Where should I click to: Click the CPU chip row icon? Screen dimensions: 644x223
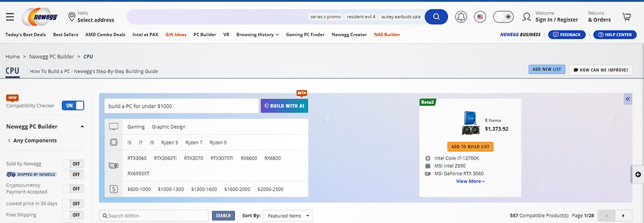113,142
